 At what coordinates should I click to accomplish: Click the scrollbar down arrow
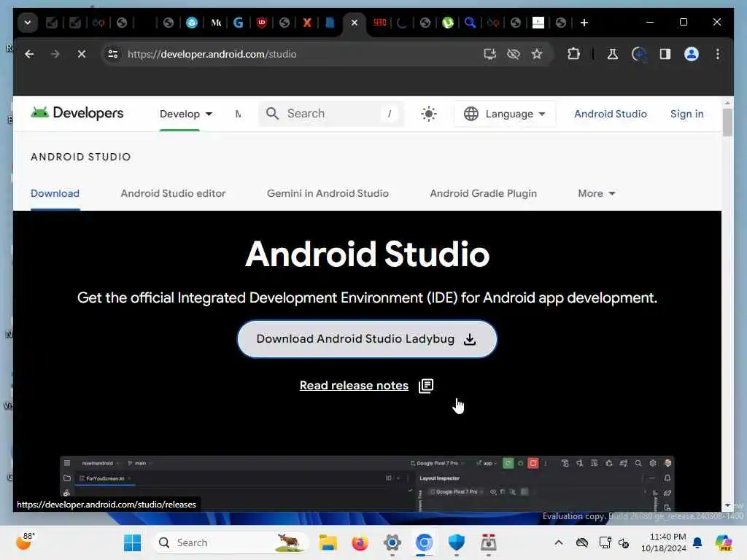click(x=727, y=505)
